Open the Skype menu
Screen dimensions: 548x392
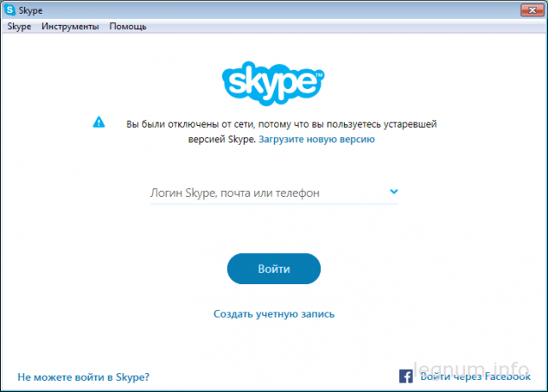[x=19, y=27]
